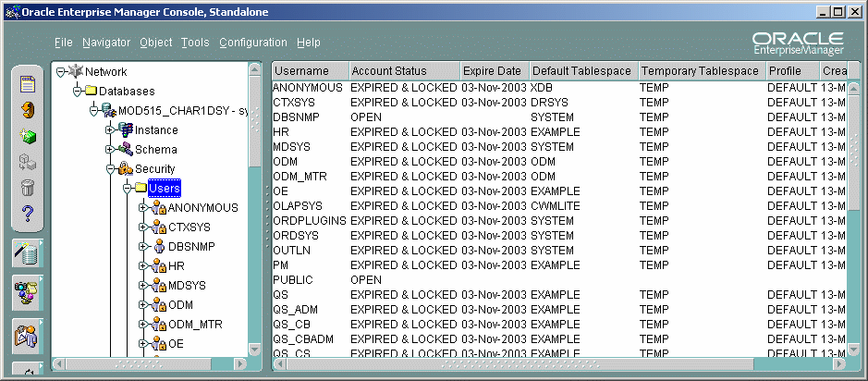Click the report icon in left toolbar
This screenshot has width=868, height=381.
pos(28,84)
